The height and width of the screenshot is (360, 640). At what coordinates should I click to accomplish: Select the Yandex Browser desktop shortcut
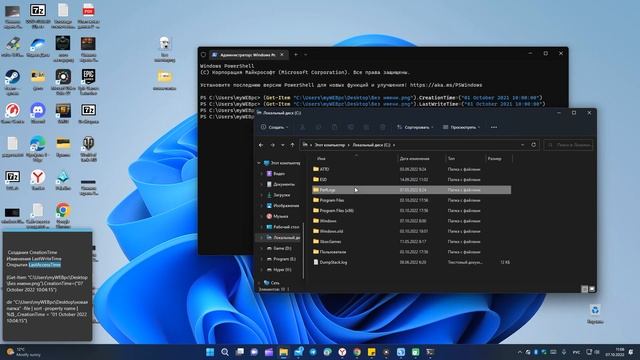tap(38, 180)
